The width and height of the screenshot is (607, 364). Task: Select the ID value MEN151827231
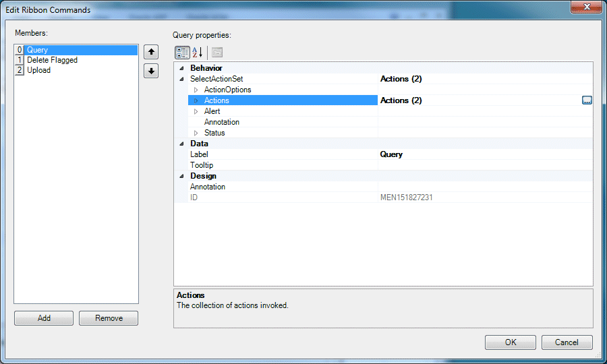click(x=407, y=198)
